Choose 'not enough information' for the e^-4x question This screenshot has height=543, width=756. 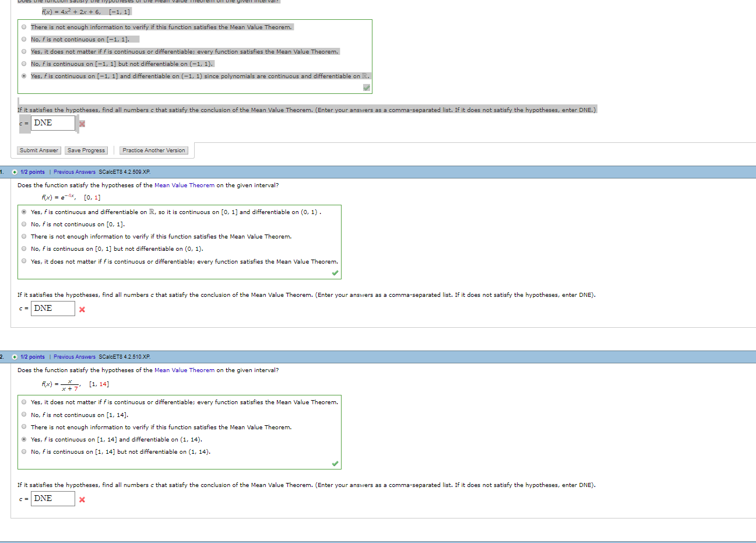point(24,236)
